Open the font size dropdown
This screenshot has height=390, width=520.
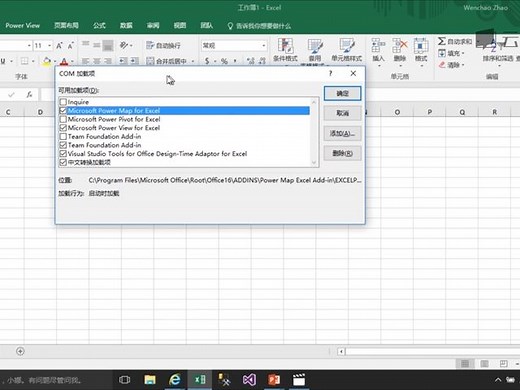tap(49, 45)
